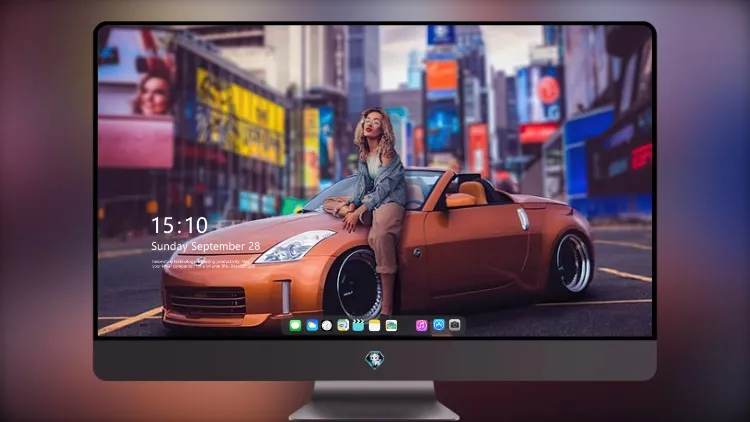Click the 15:10 clock widget
Screen dimensions: 750x422
[x=179, y=225]
